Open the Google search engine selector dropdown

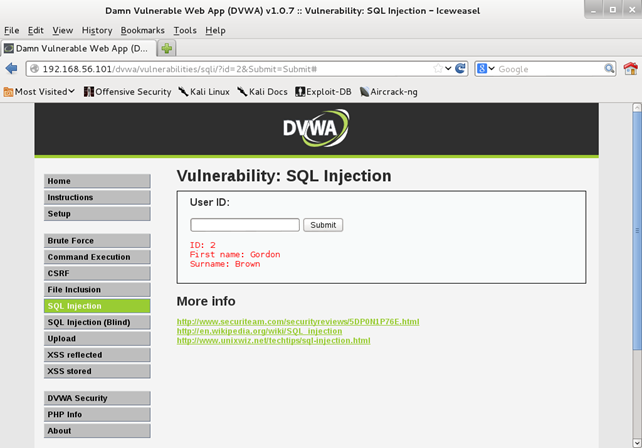click(x=485, y=69)
